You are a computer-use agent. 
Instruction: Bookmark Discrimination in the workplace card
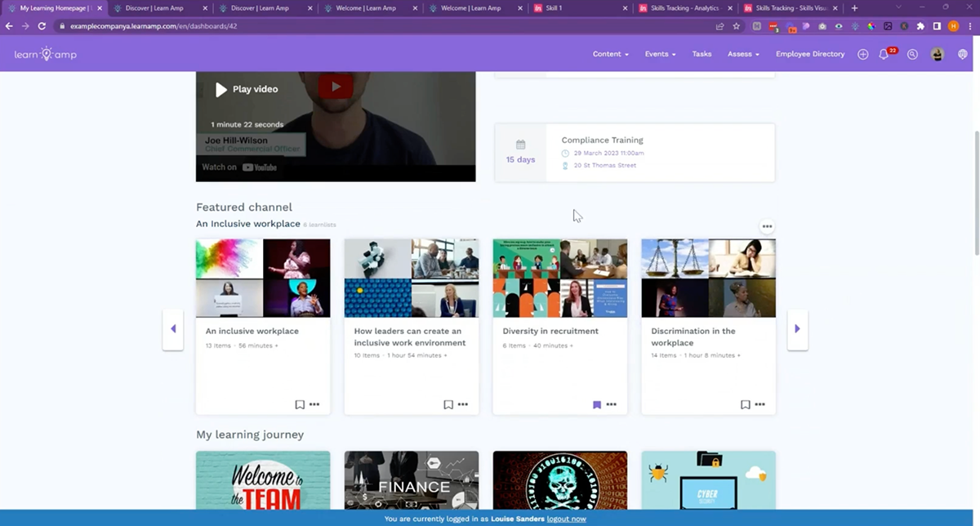(746, 404)
